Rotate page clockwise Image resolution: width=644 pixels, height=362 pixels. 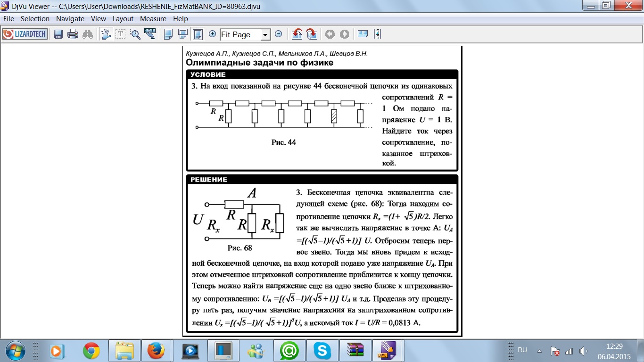pyautogui.click(x=312, y=34)
